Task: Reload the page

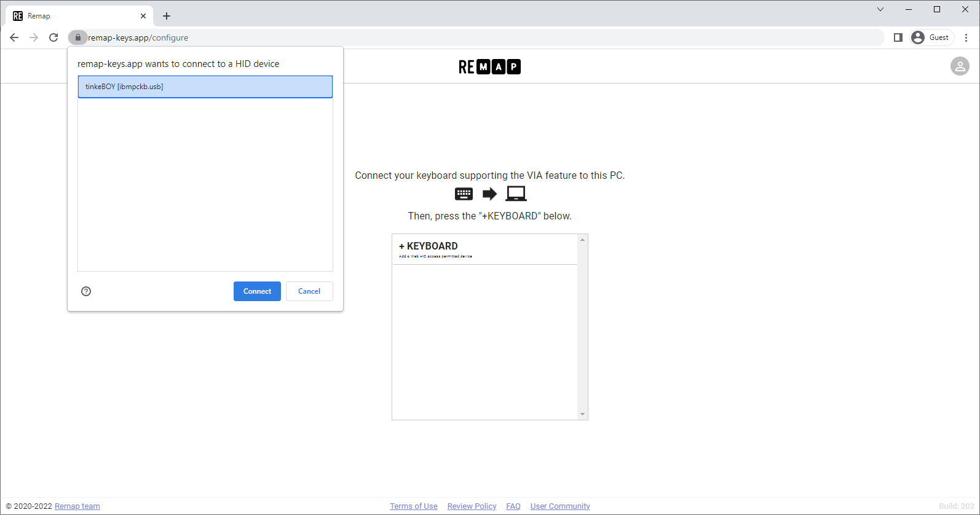Action: (53, 37)
